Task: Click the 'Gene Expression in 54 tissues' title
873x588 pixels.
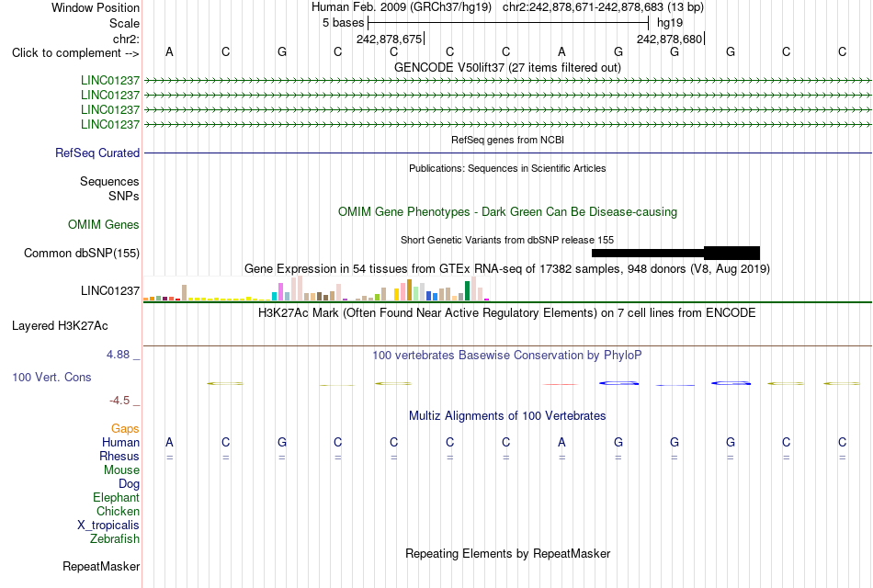Action: pos(507,269)
